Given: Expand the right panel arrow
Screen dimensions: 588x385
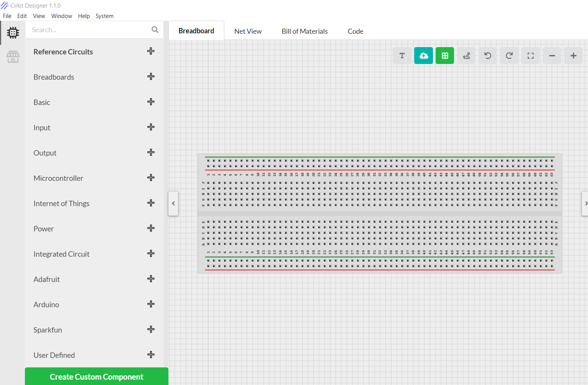Looking at the screenshot, I should [x=585, y=203].
